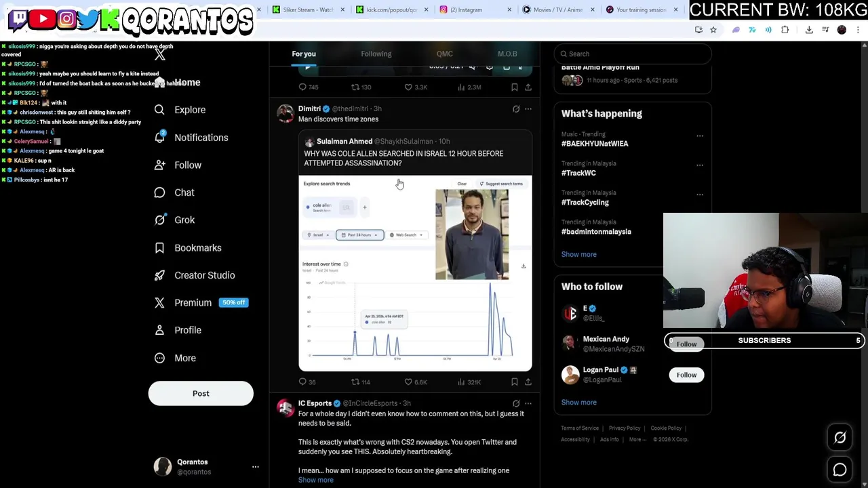
Task: Bookmark Dimitri's post
Action: point(515,382)
